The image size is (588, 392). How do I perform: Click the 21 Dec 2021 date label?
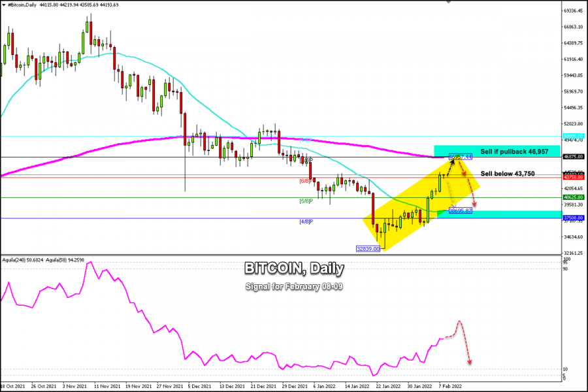coord(263,386)
